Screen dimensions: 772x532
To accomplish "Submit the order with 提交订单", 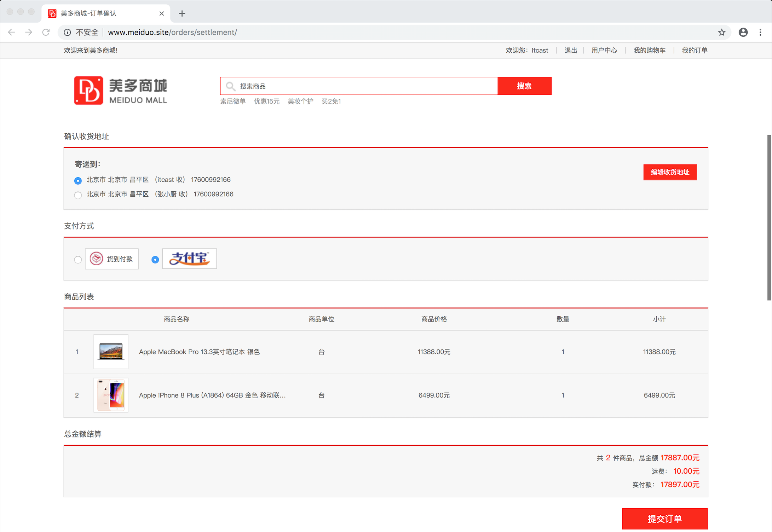I will click(664, 519).
